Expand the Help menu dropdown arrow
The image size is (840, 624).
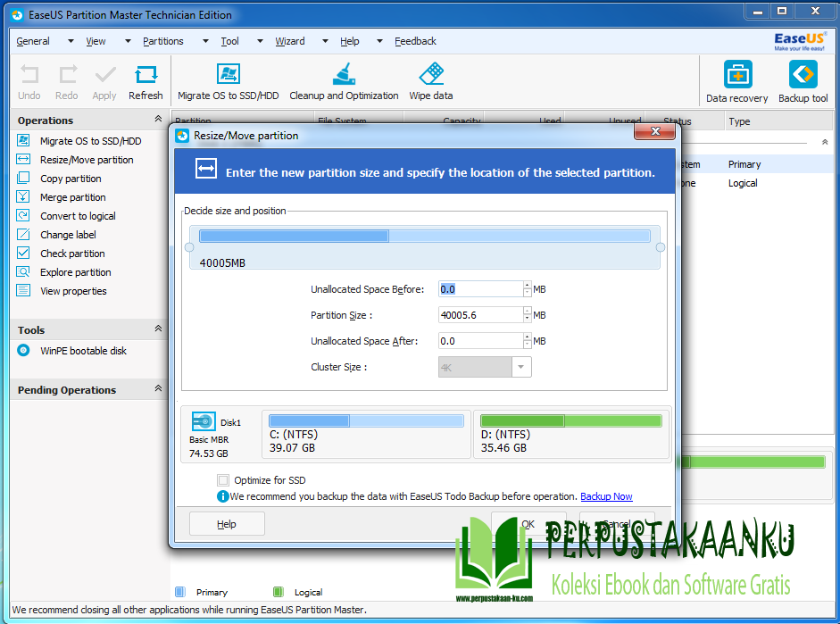[x=379, y=41]
